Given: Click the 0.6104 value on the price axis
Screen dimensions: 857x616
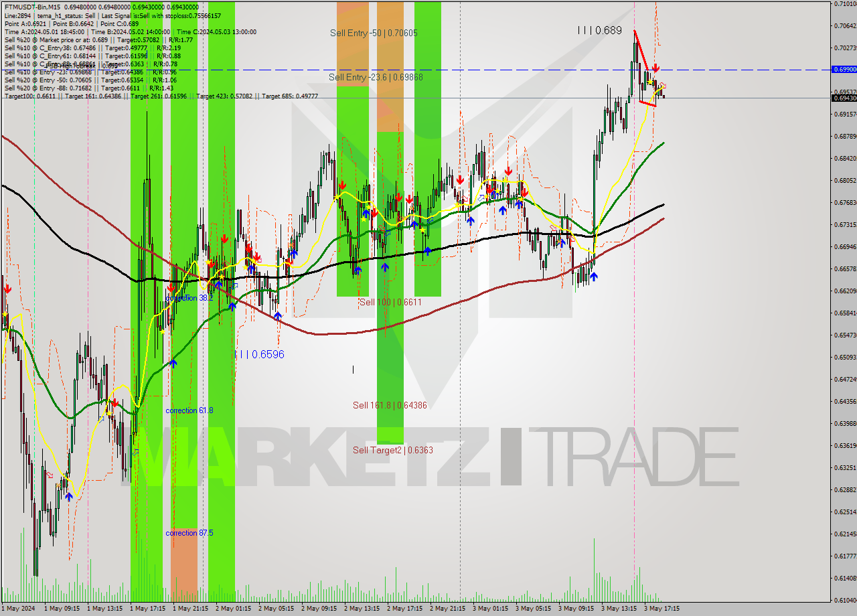Looking at the screenshot, I should click(845, 600).
